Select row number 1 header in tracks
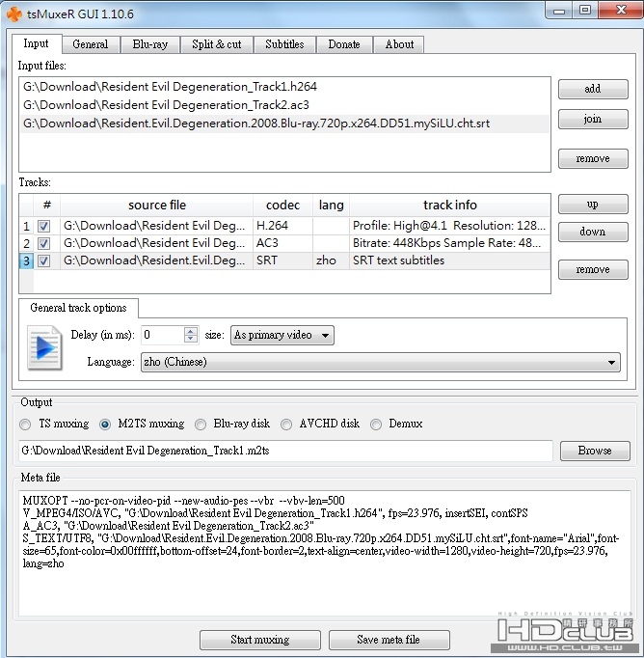 coord(26,226)
